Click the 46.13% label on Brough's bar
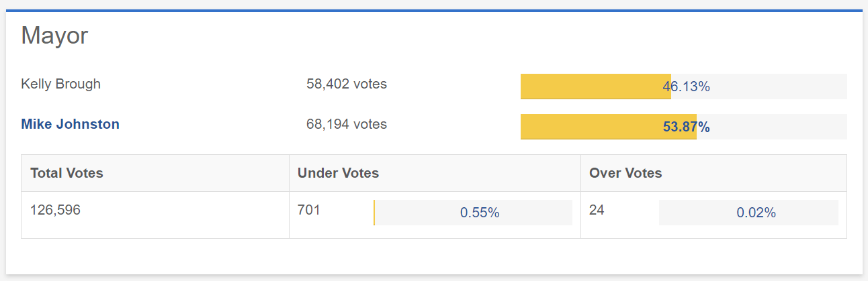 (x=686, y=87)
